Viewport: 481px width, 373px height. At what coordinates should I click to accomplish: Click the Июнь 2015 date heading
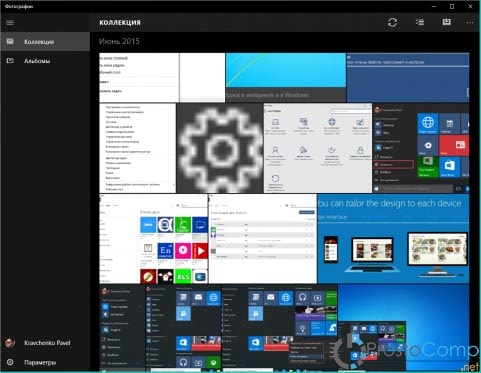(x=119, y=41)
